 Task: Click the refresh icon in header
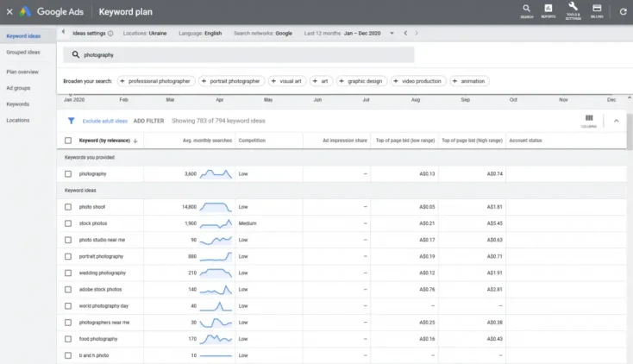tap(624, 12)
